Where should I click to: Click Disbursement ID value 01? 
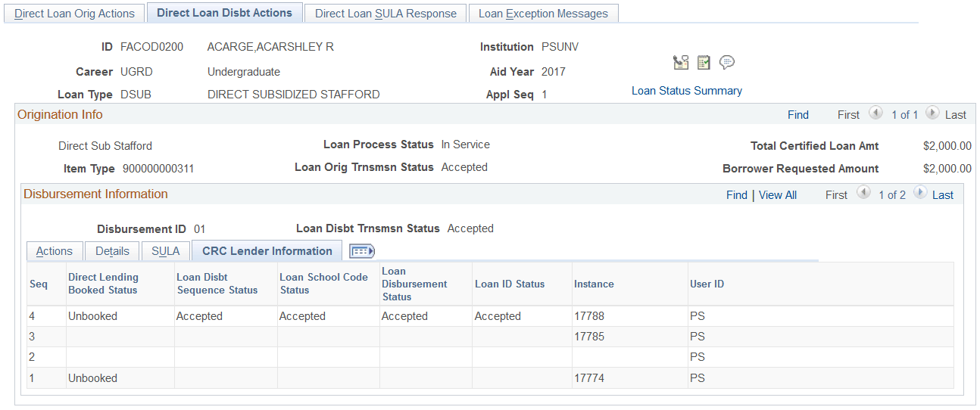(200, 228)
